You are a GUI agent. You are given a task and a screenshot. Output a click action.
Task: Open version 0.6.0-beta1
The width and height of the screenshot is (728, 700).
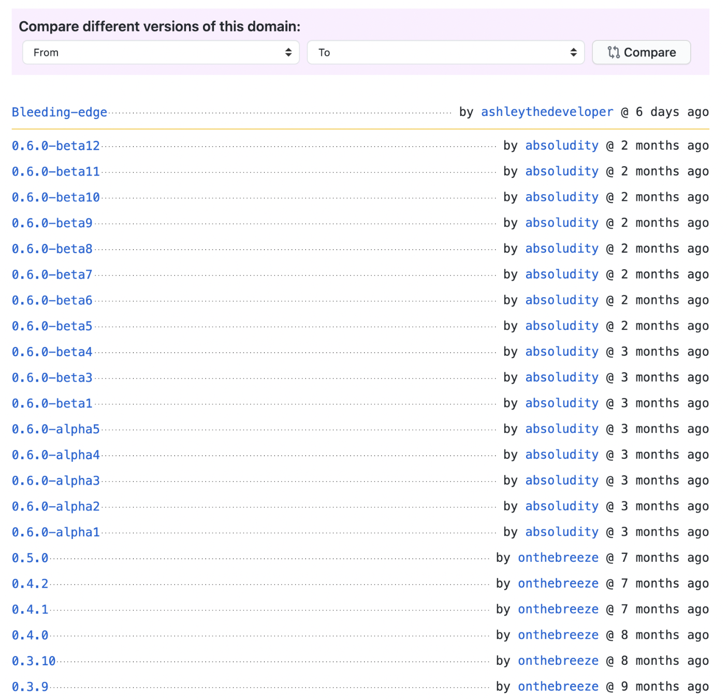click(52, 403)
